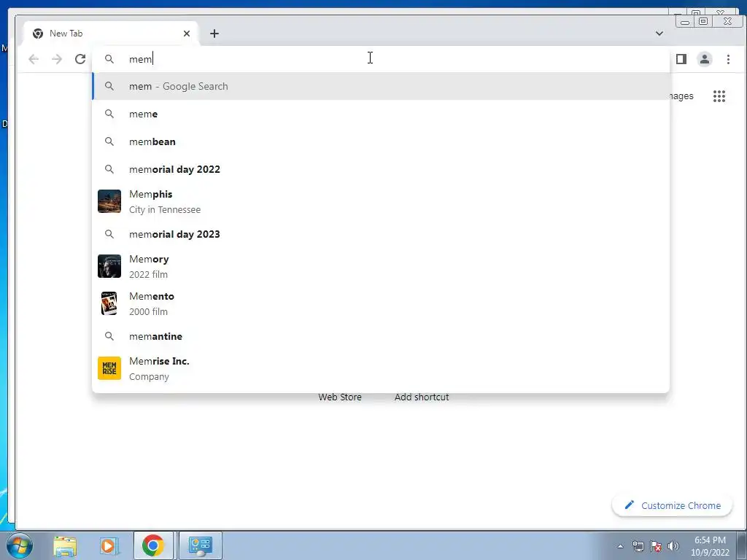
Task: Click the 'Memory' suggestion text
Action: (x=149, y=259)
